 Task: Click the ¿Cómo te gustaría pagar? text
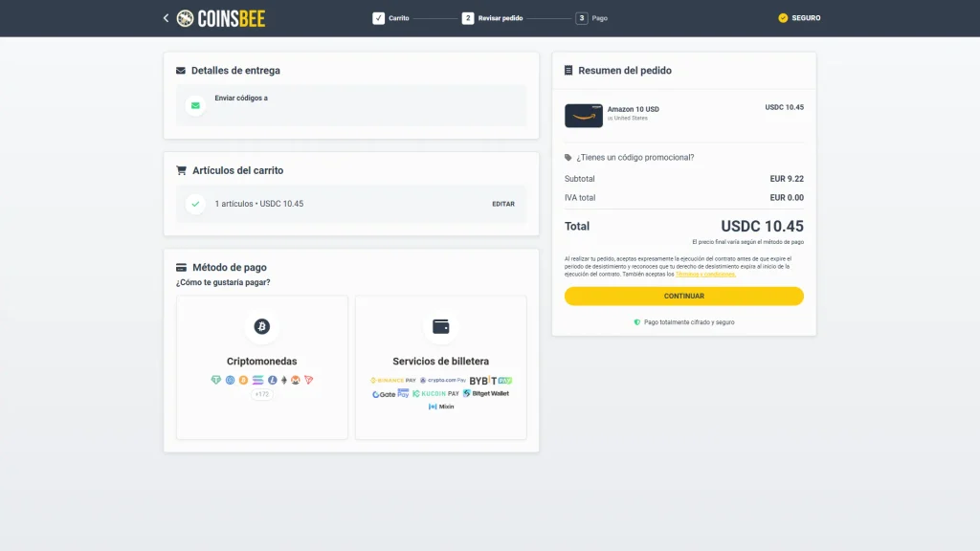click(223, 282)
